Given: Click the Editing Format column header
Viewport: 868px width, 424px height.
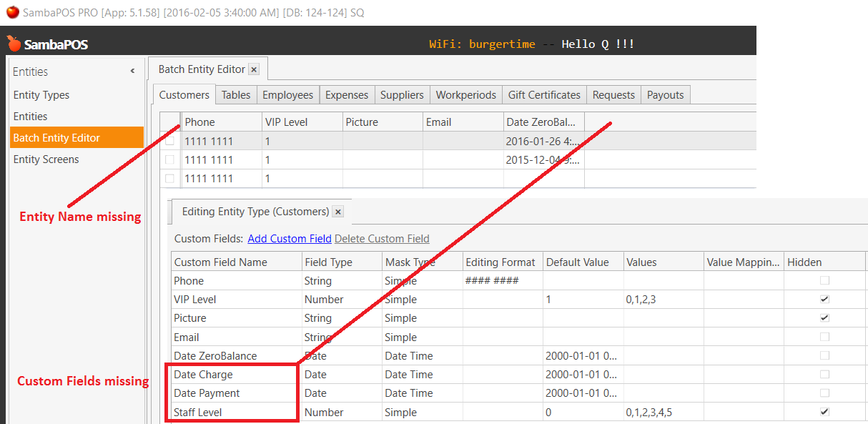Looking at the screenshot, I should coord(503,262).
